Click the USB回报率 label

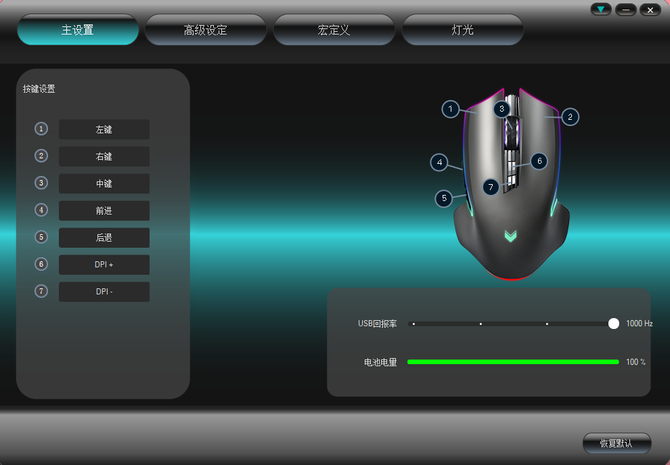point(377,324)
